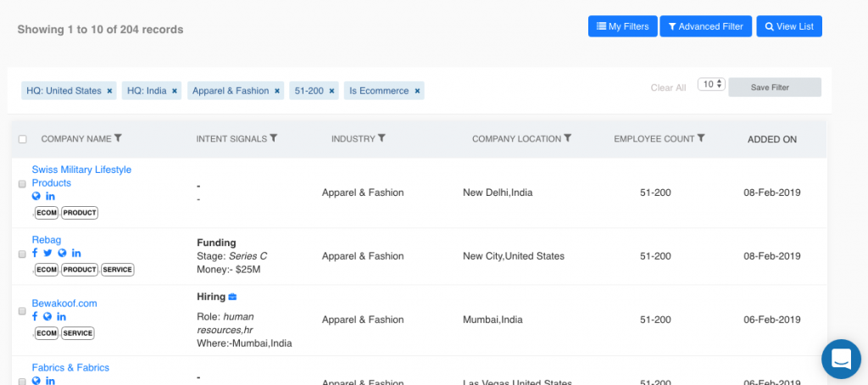Click the SERVICE tag under Bewakoof.com
This screenshot has height=385, width=868.
tap(77, 333)
